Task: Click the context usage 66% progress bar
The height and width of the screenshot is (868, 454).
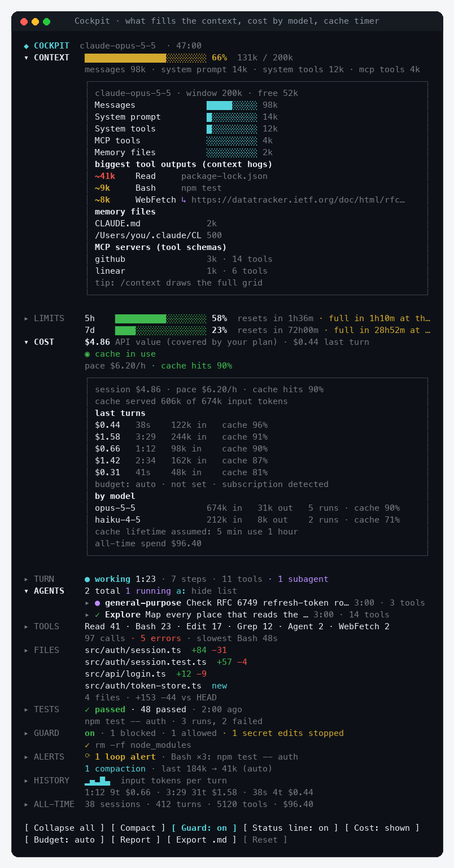Action: (x=146, y=58)
